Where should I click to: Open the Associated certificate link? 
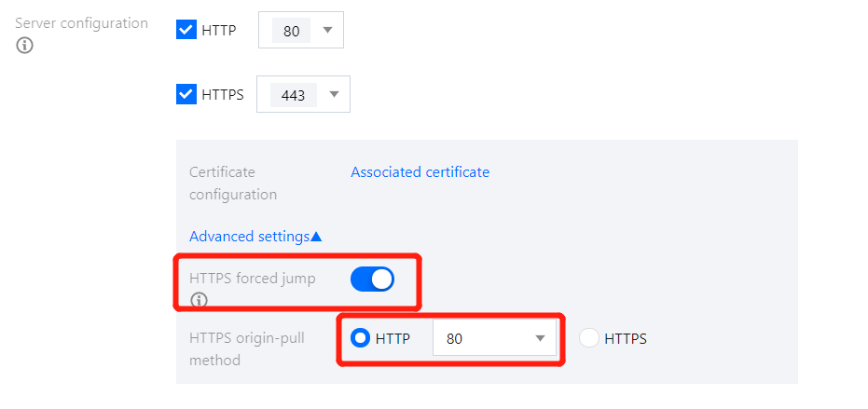(x=420, y=172)
